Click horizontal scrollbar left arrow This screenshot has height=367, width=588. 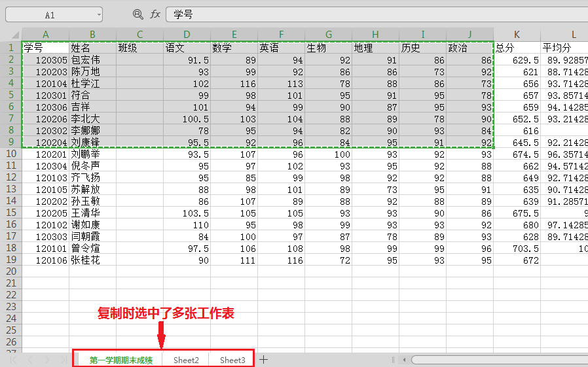[x=404, y=360]
